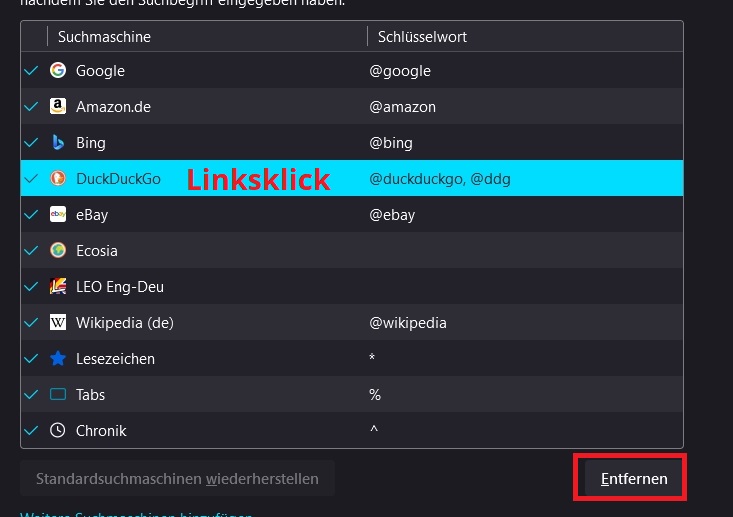Click the DuckDuckGo duck icon
Screen dimensions: 733x517
[58, 179]
